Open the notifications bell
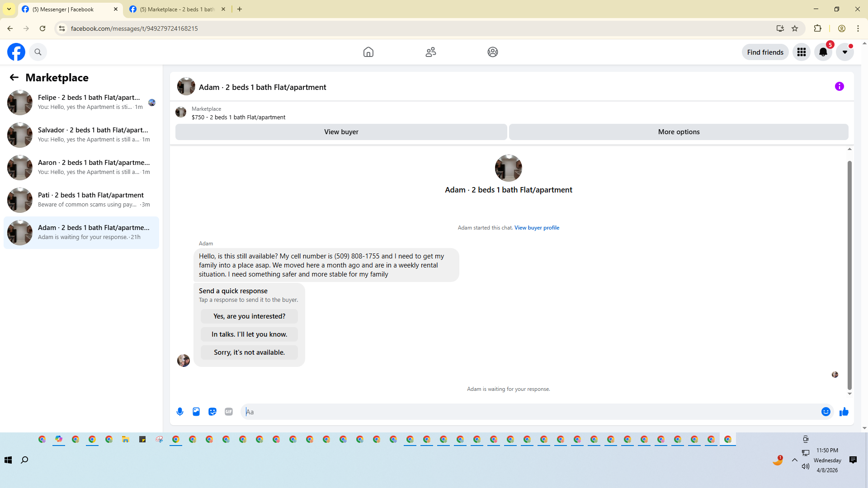Screen dimensions: 868x488 coord(823,52)
